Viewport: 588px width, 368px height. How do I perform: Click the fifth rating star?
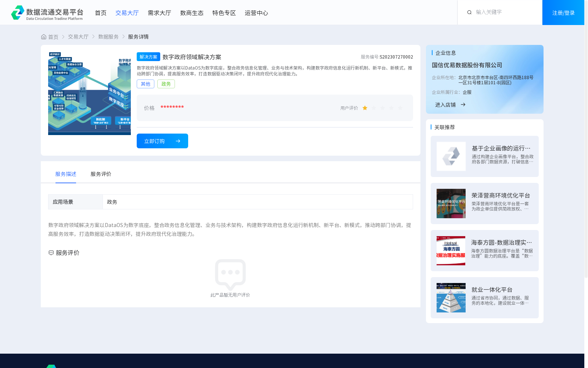[x=400, y=108]
